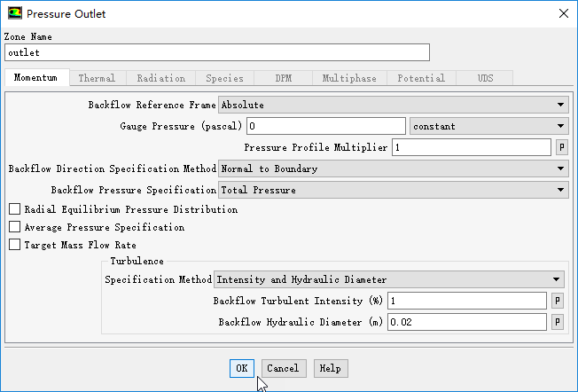
Task: Open Backflow Direction Specification Method dropdown
Action: (x=393, y=169)
